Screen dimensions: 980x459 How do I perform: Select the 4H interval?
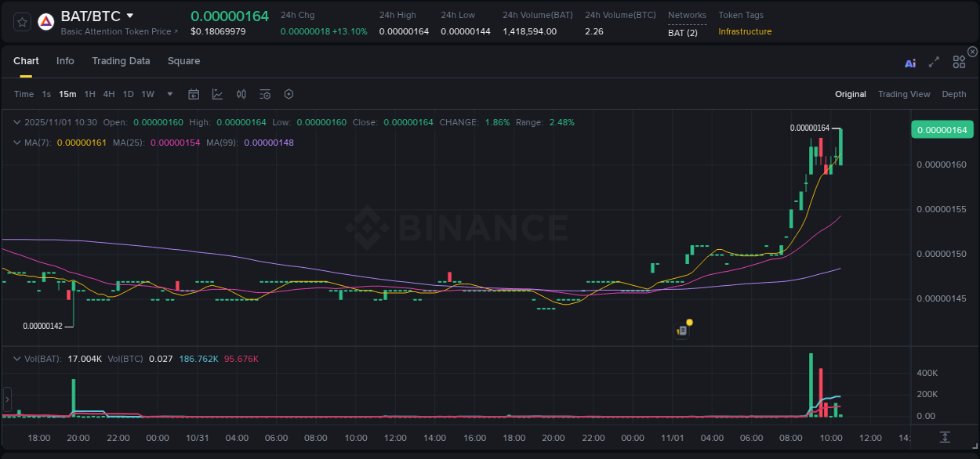108,94
